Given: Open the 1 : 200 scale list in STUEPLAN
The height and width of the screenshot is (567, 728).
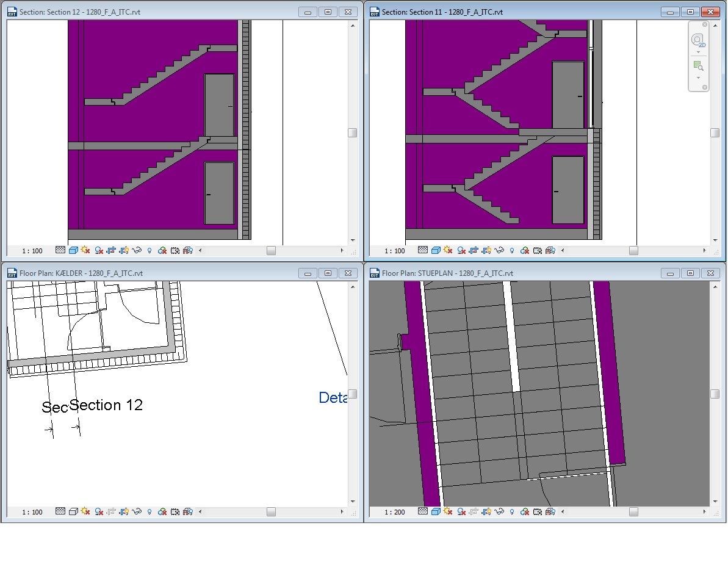Looking at the screenshot, I should (x=395, y=512).
